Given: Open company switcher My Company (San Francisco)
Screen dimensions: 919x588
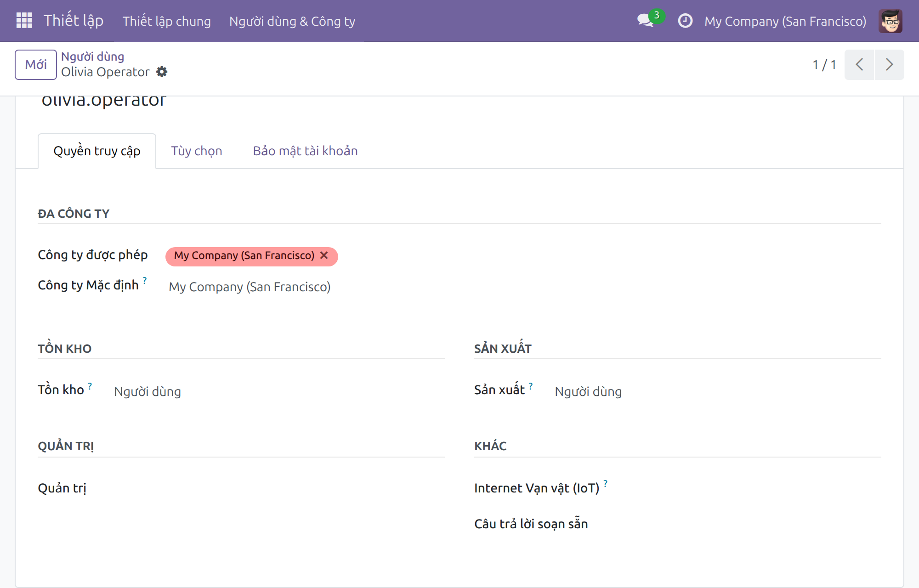Looking at the screenshot, I should click(x=785, y=21).
